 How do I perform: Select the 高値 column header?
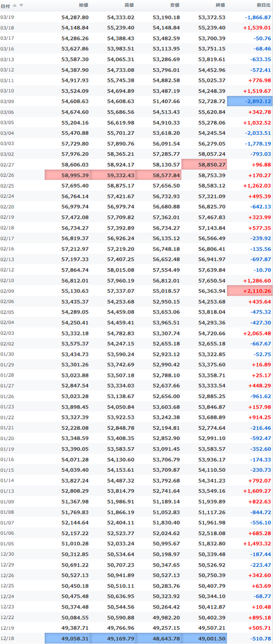click(x=129, y=5)
